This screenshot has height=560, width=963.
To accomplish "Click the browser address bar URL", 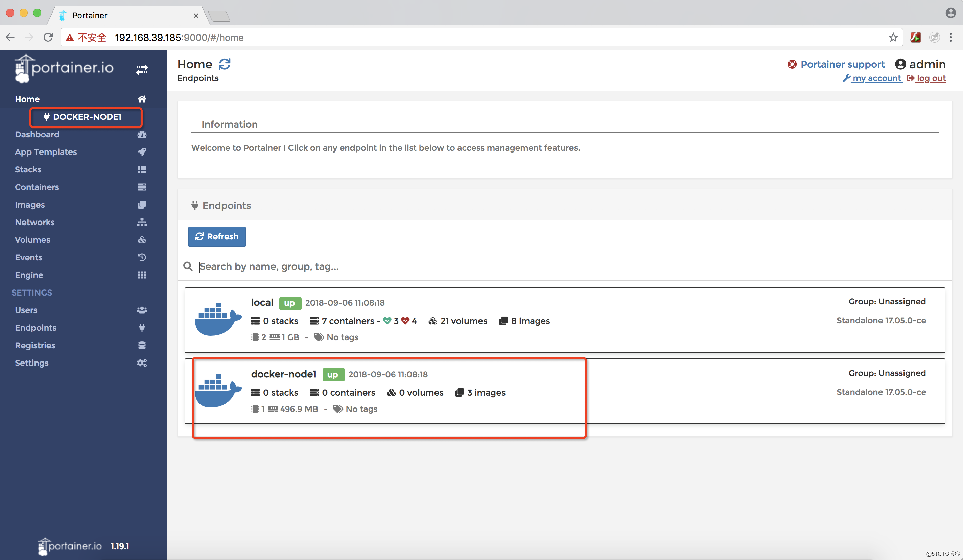I will [179, 38].
